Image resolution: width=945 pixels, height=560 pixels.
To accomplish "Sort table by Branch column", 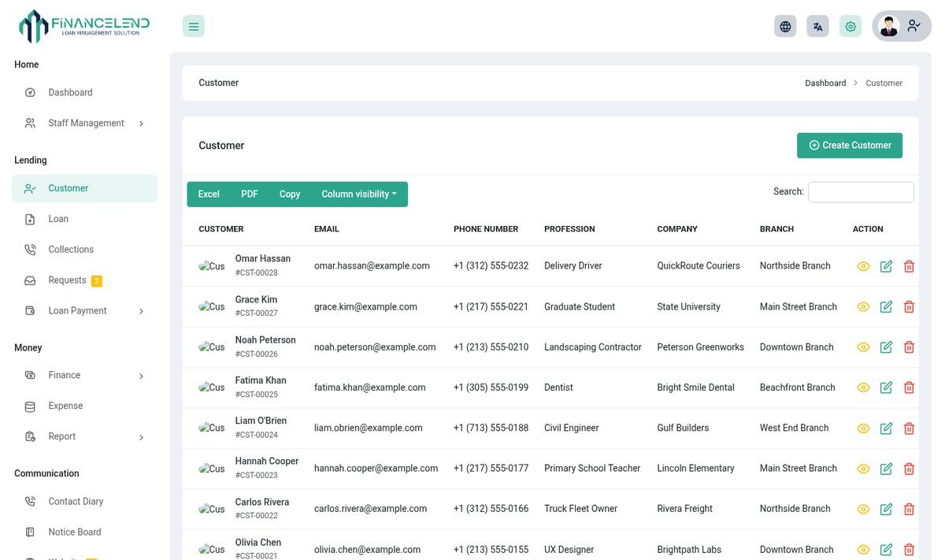I will pos(776,229).
